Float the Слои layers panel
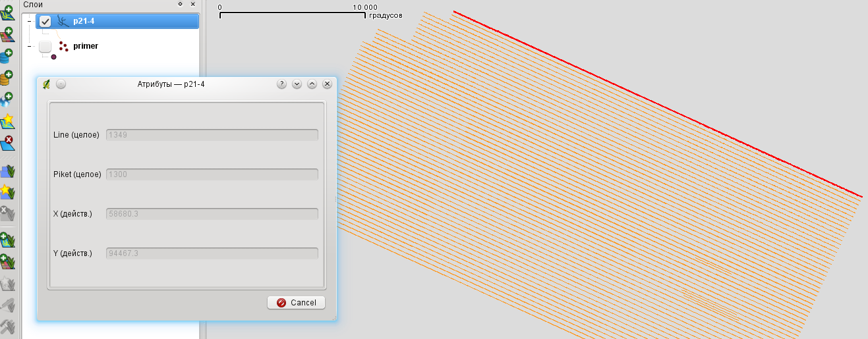Image resolution: width=868 pixels, height=339 pixels. pyautogui.click(x=181, y=4)
